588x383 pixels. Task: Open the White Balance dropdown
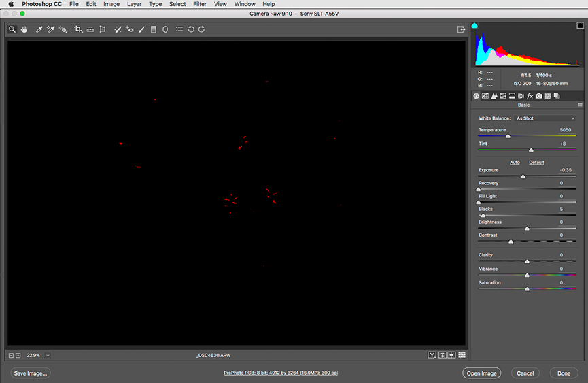pos(545,118)
